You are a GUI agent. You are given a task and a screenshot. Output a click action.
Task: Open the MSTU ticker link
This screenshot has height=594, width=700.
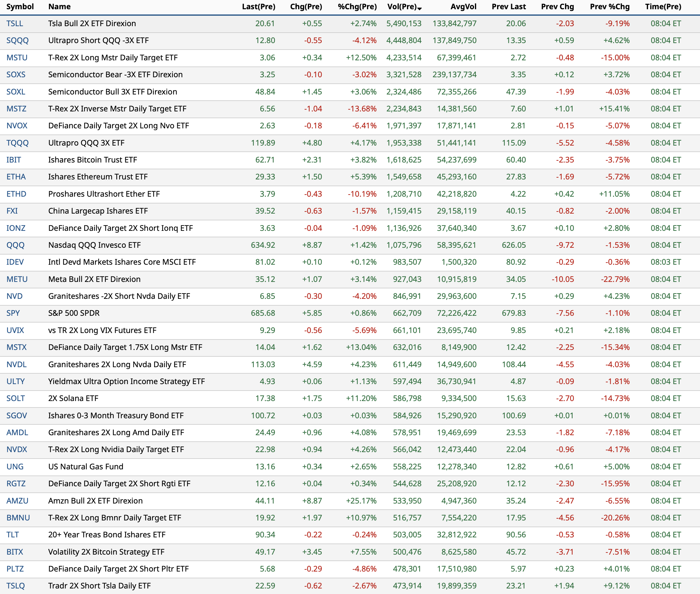click(17, 58)
